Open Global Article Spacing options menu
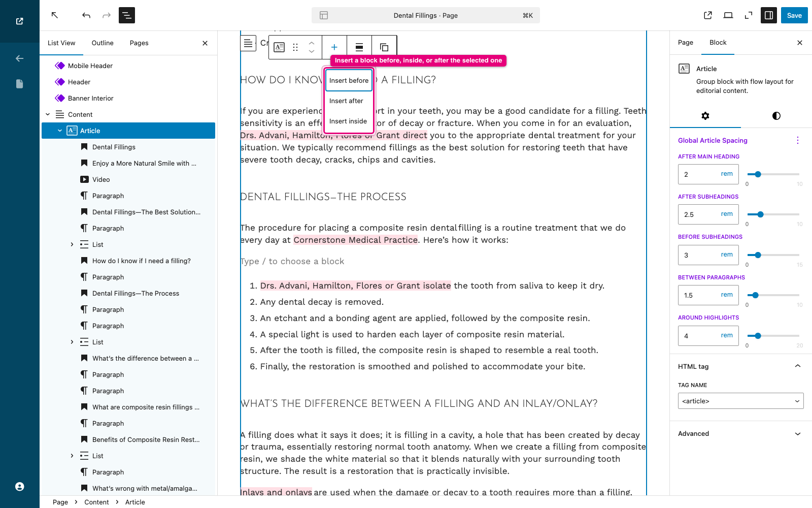 point(798,140)
